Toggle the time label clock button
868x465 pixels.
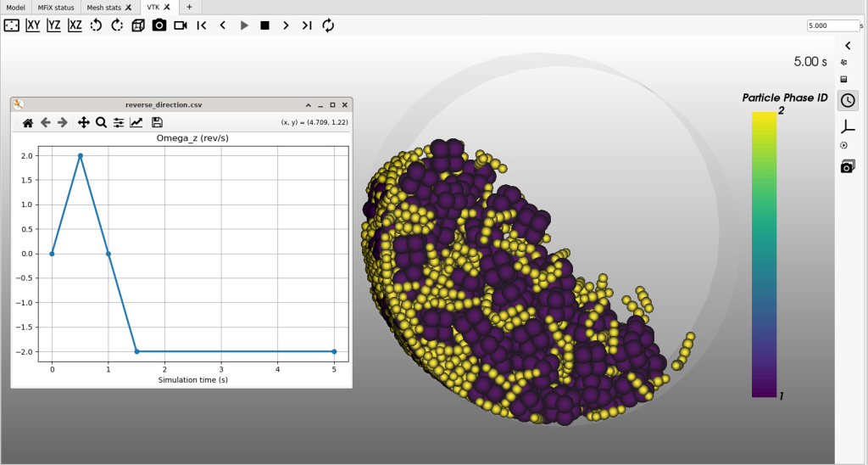[848, 101]
